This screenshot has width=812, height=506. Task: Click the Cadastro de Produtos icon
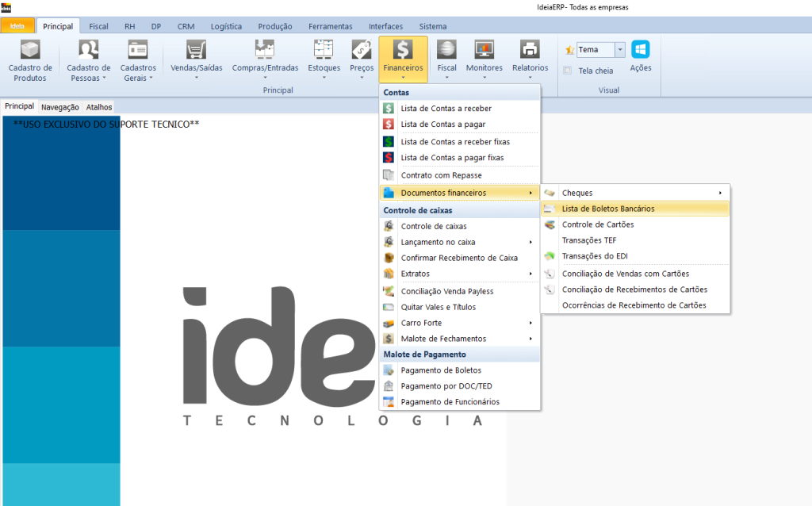pos(30,50)
